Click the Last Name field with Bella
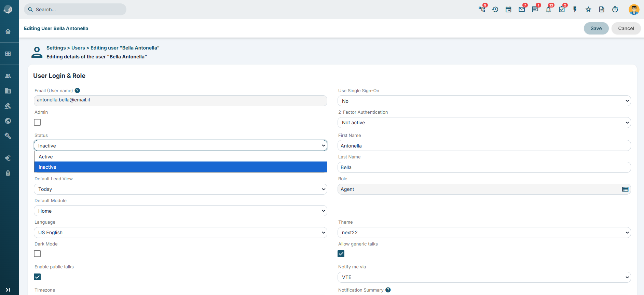Image resolution: width=644 pixels, height=295 pixels. click(484, 167)
